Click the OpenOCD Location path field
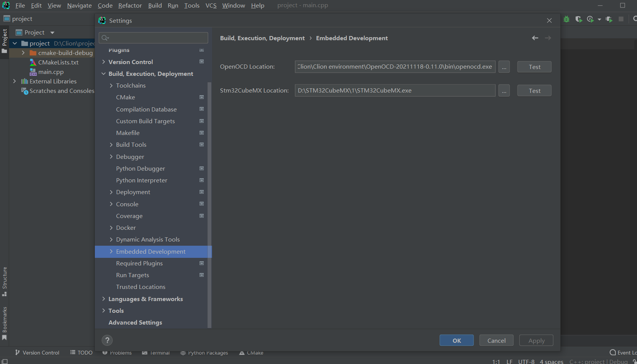This screenshot has height=364, width=637. [395, 67]
